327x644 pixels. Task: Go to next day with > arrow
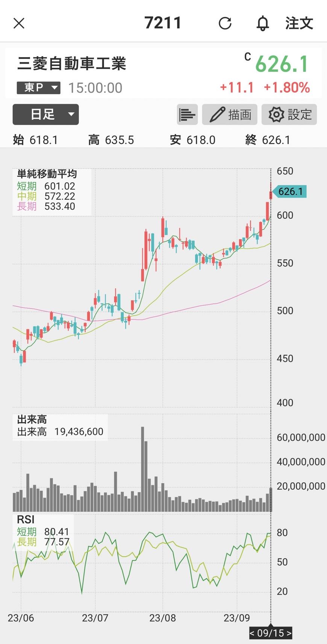289,633
